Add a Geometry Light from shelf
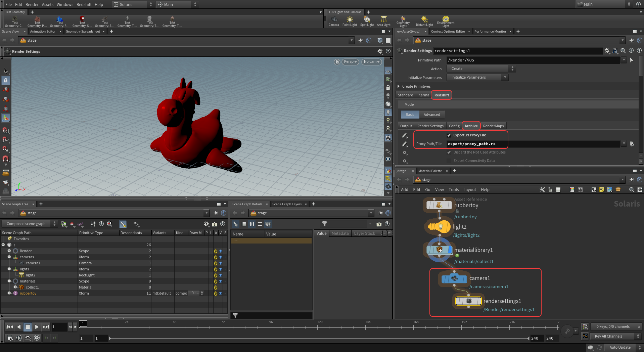644x352 pixels. (403, 21)
